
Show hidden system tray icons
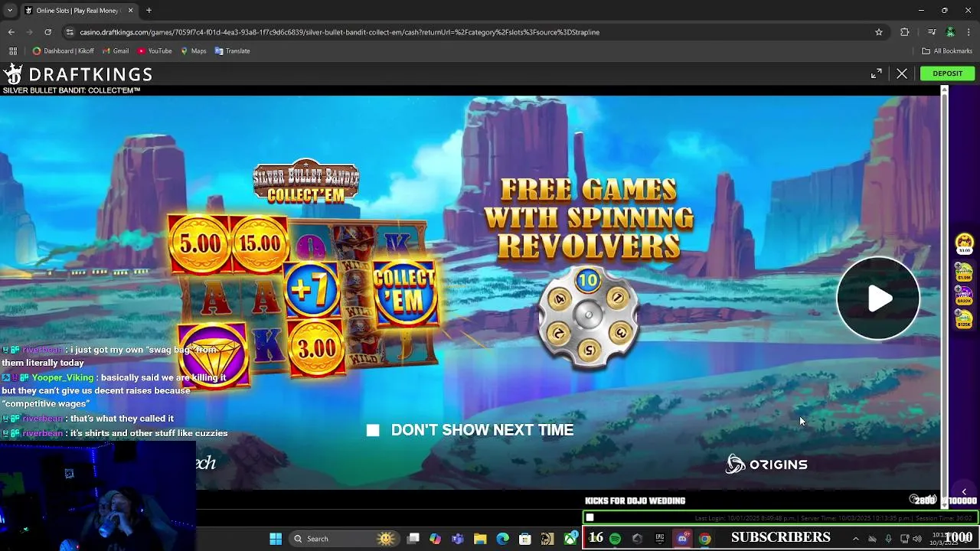(x=856, y=539)
